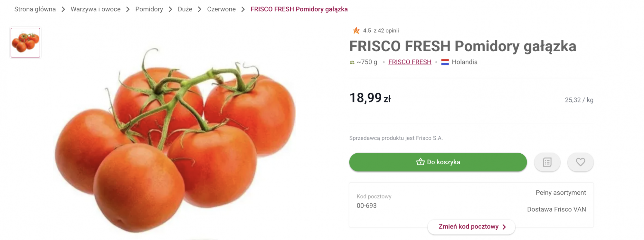This screenshot has width=644, height=240.
Task: Select the tomato thumbnail image
Action: pos(25,43)
